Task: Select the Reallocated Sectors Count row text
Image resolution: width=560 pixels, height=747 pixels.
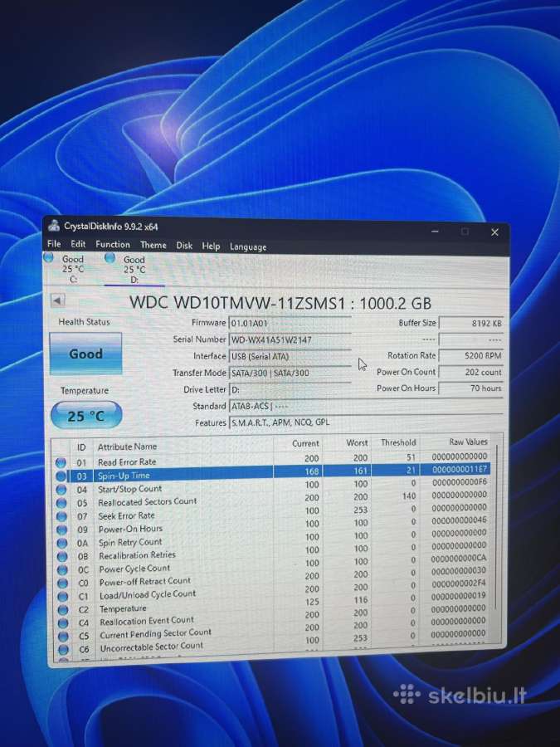Action: [x=147, y=501]
